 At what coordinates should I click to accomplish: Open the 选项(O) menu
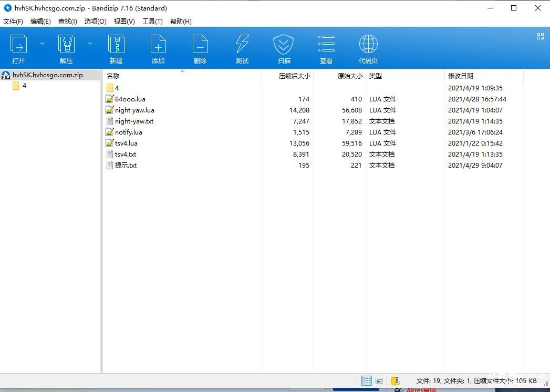[96, 22]
